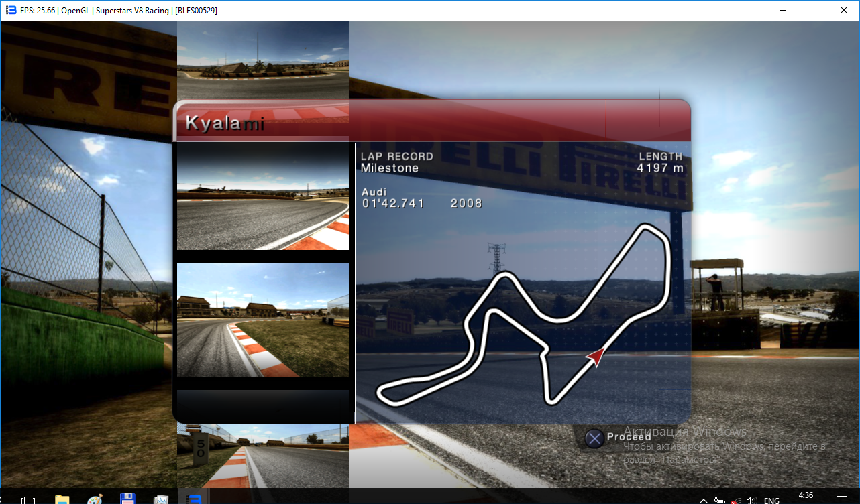Open the action center notifications icon
Screen dimensions: 860x504
843,500
